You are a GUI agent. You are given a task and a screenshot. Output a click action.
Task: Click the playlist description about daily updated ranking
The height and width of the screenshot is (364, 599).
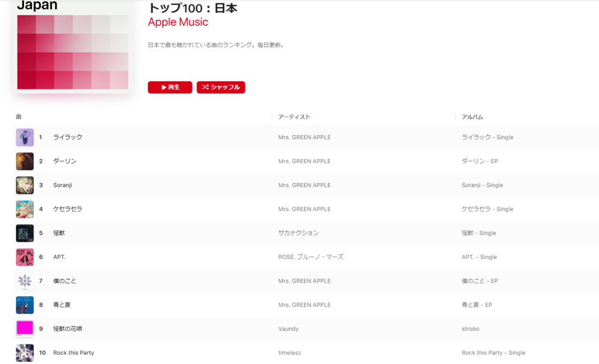[x=216, y=45]
